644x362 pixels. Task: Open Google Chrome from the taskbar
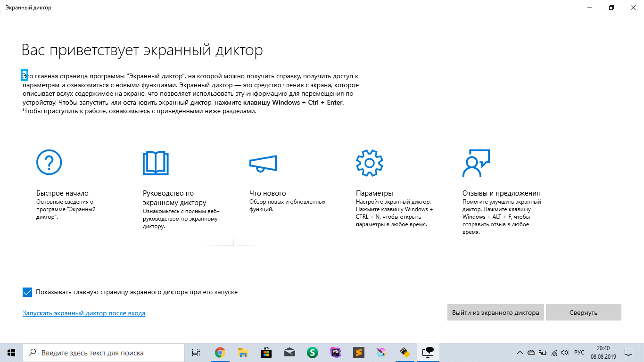pyautogui.click(x=220, y=353)
